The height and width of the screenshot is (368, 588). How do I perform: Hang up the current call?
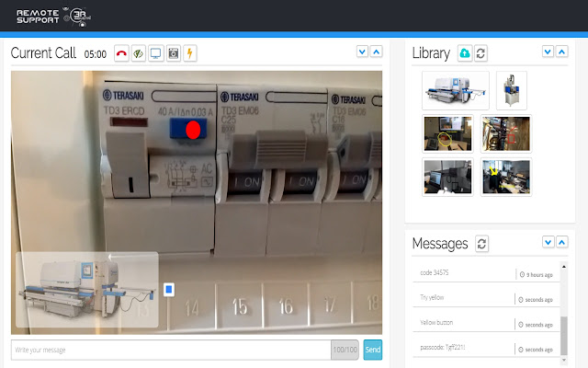coord(121,53)
